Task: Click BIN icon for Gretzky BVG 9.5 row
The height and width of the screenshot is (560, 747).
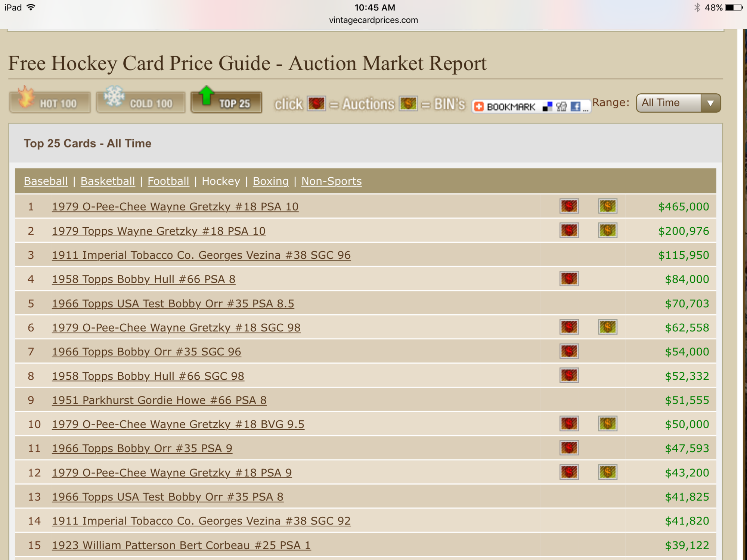Action: point(607,424)
